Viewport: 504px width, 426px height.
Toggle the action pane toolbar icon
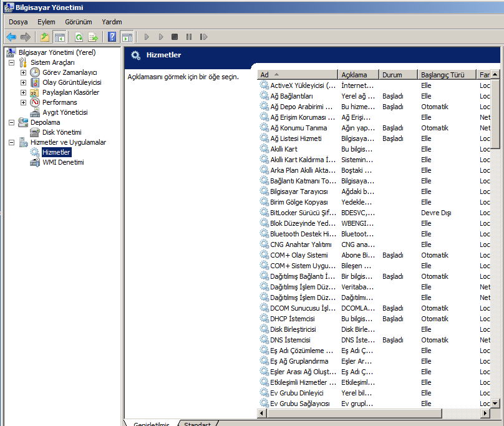127,37
